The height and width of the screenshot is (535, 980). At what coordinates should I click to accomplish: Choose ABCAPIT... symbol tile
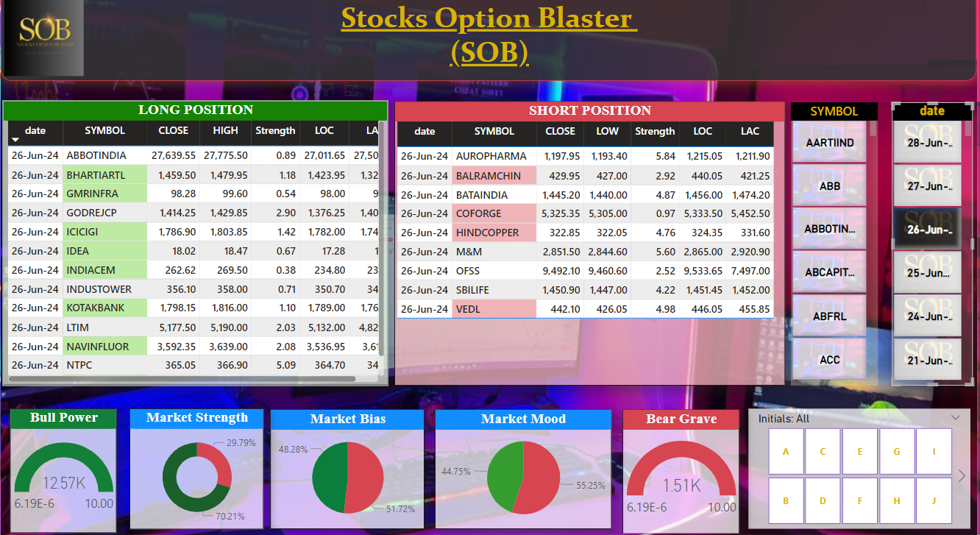pyautogui.click(x=829, y=273)
